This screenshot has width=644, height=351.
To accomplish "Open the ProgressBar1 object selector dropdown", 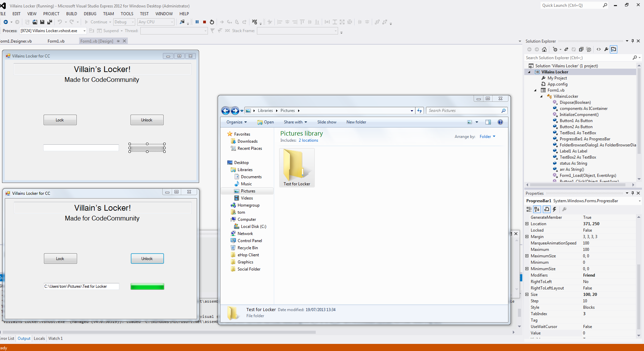I will click(x=639, y=201).
